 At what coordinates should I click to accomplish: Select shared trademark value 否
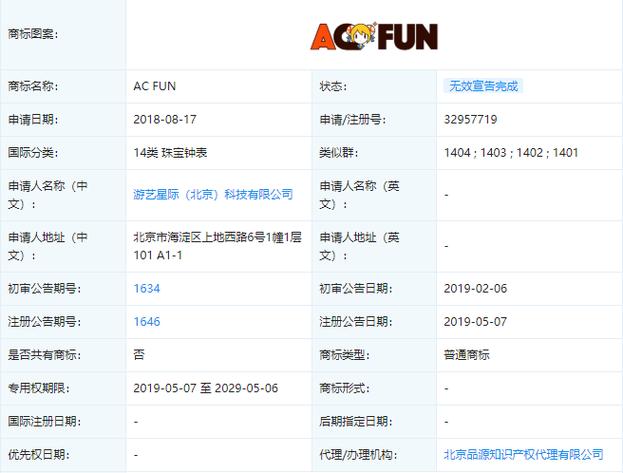click(139, 355)
